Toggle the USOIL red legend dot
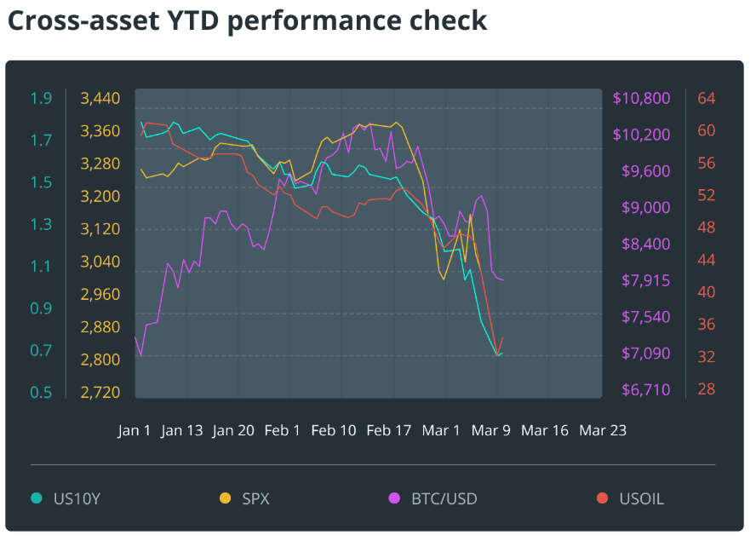 click(x=602, y=498)
